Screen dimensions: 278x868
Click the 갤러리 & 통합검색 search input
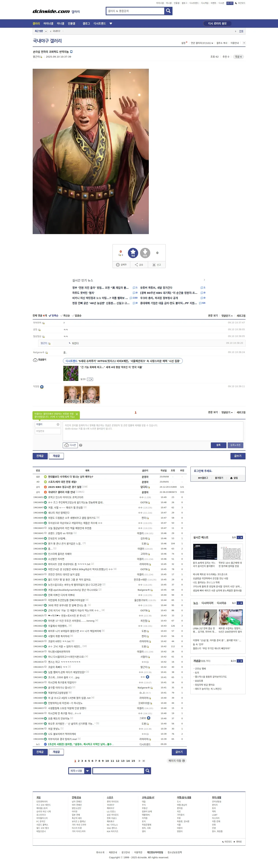coord(135,11)
